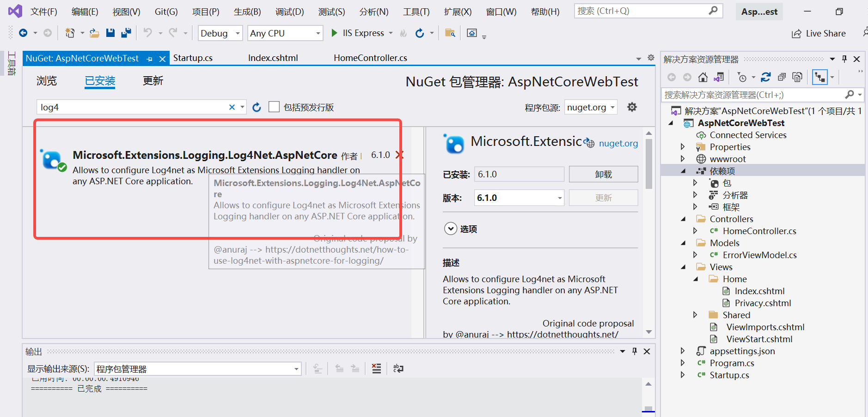The image size is (868, 417).
Task: Expand the wwwroot node
Action: coord(683,159)
